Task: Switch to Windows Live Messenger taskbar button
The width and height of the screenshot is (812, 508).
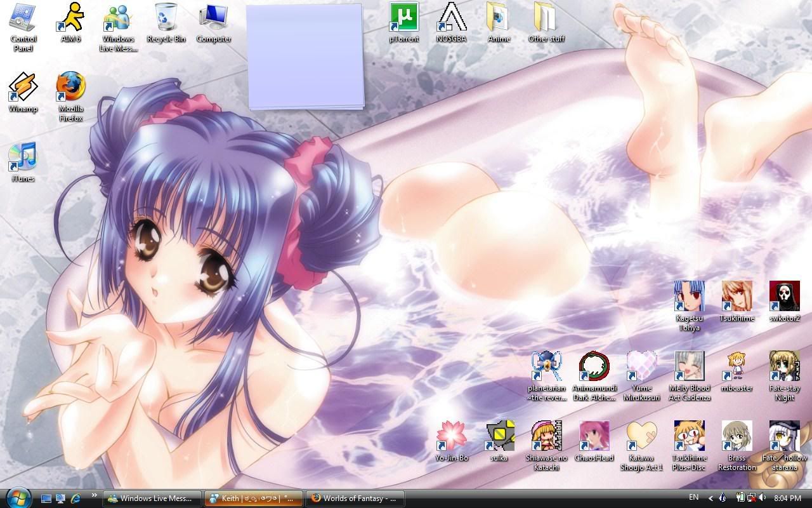Action: click(152, 498)
